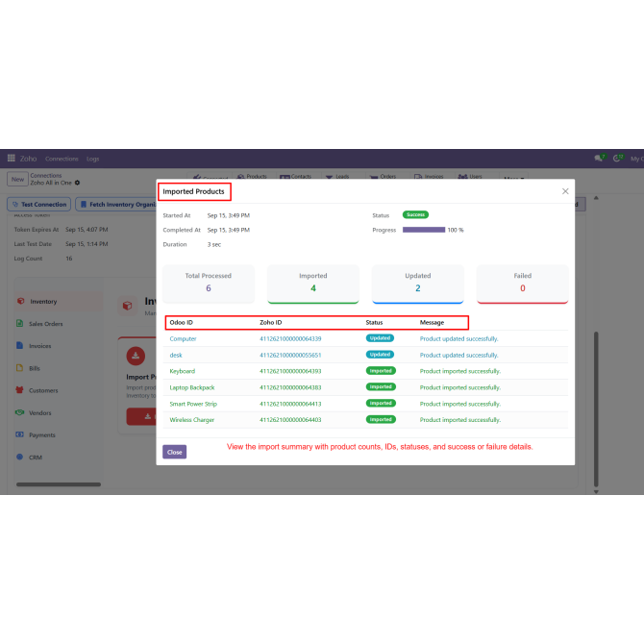Open the apps grid menu icon
Screen dimensions: 644x644
point(12,159)
